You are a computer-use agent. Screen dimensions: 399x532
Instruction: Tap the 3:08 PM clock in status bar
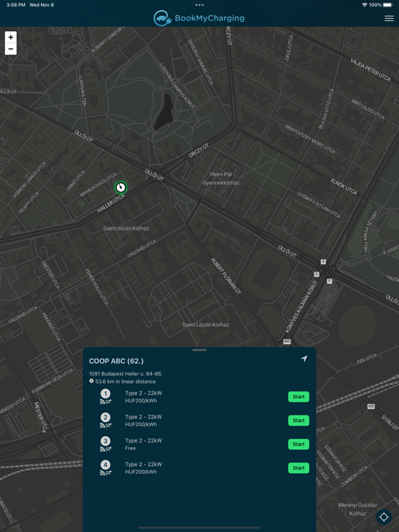(16, 5)
